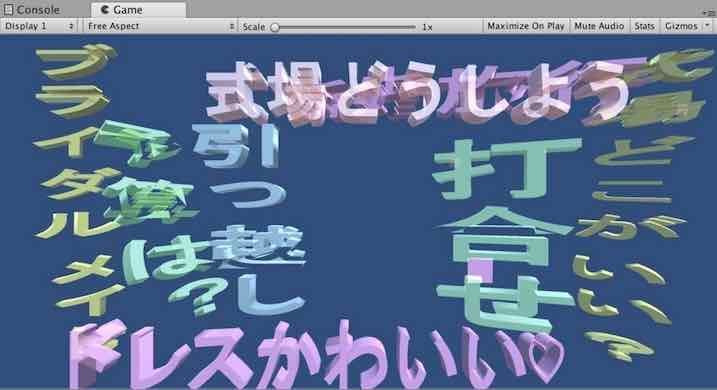717x390 pixels.
Task: Click the 1x scale value label
Action: 427,27
